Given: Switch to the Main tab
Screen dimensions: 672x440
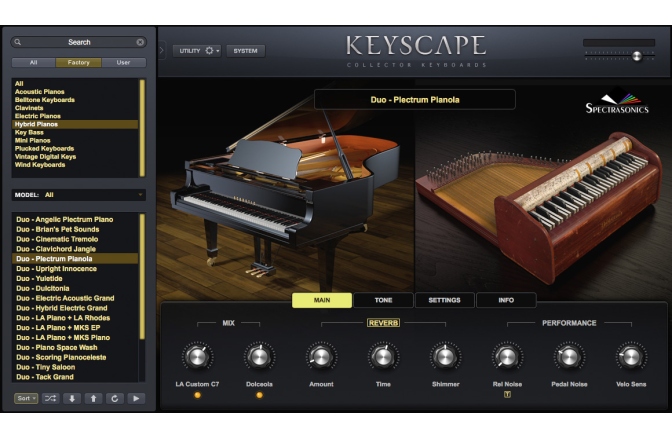Looking at the screenshot, I should coord(322,300).
